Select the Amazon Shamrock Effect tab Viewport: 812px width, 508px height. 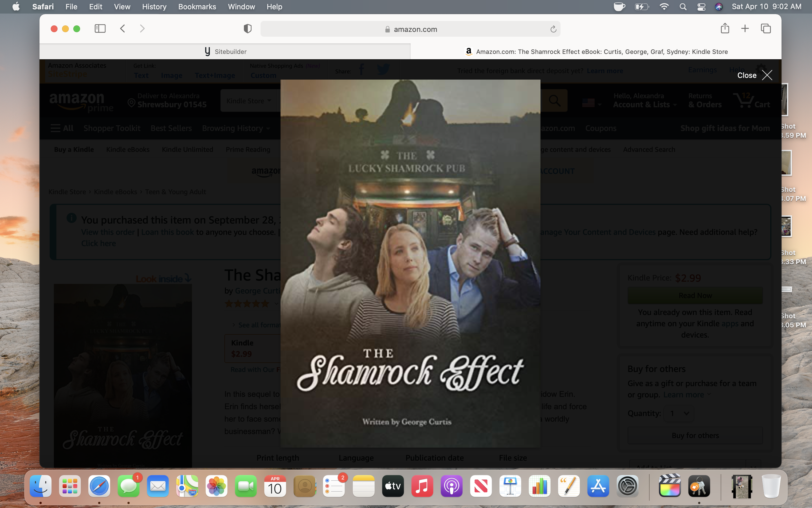pyautogui.click(x=596, y=51)
